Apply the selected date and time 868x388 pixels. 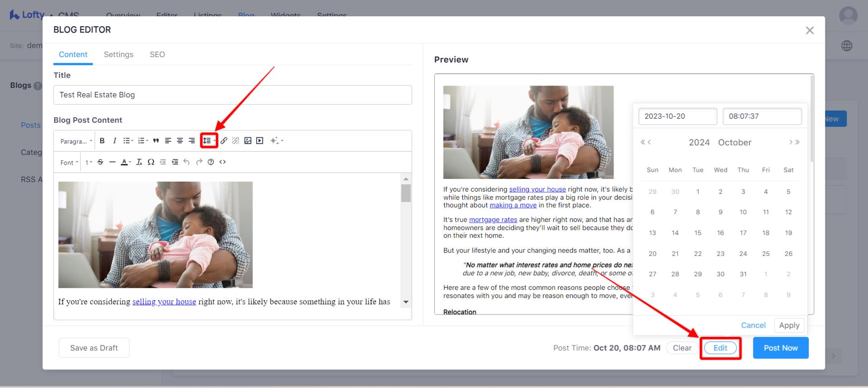click(789, 325)
